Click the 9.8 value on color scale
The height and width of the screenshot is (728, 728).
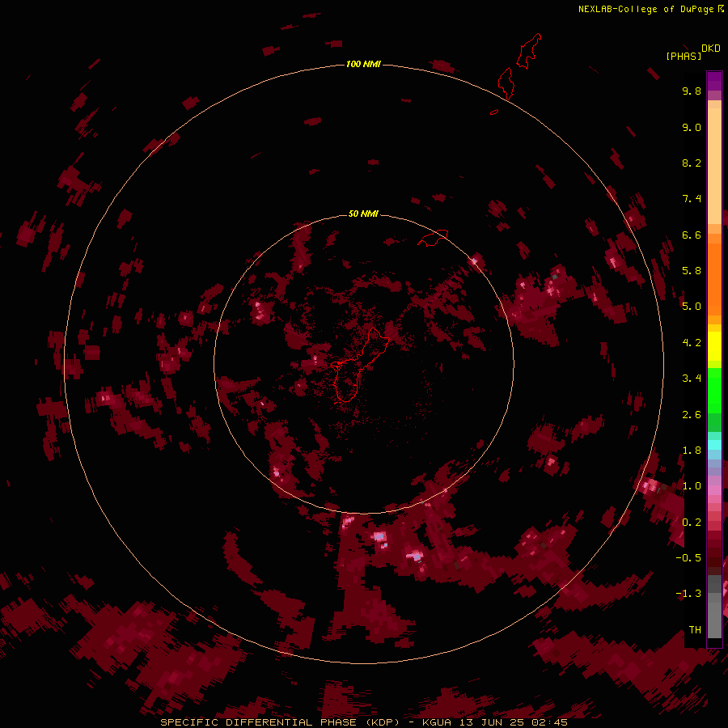(692, 91)
